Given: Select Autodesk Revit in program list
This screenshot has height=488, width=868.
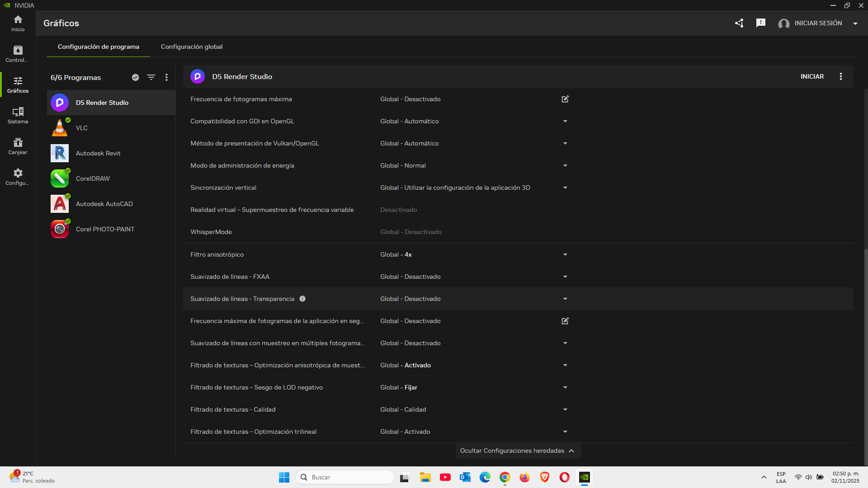Looking at the screenshot, I should [98, 153].
